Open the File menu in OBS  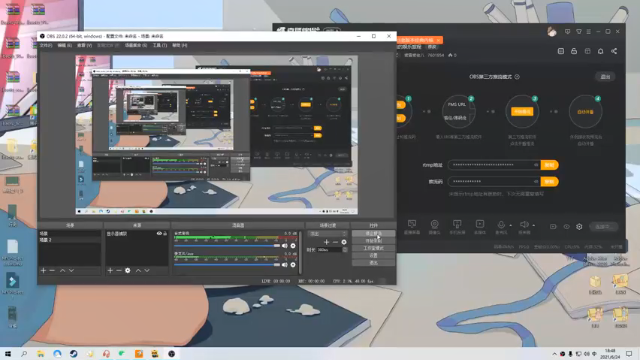pyautogui.click(x=46, y=45)
